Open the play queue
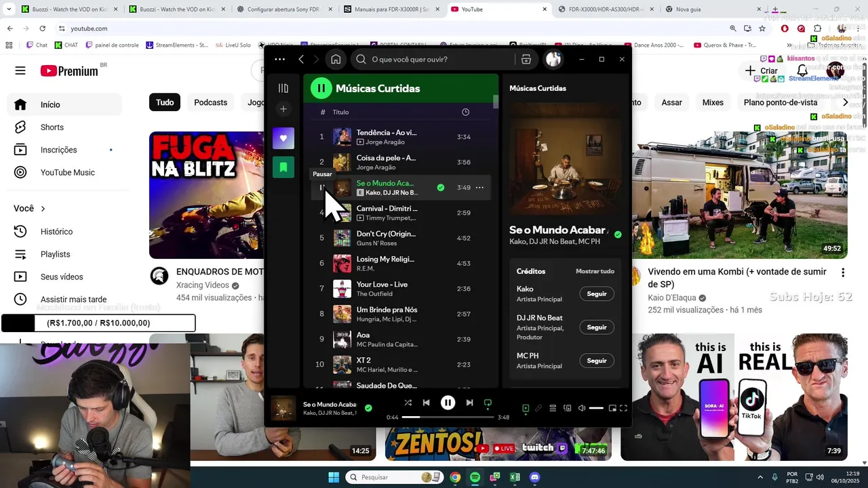 click(x=553, y=408)
